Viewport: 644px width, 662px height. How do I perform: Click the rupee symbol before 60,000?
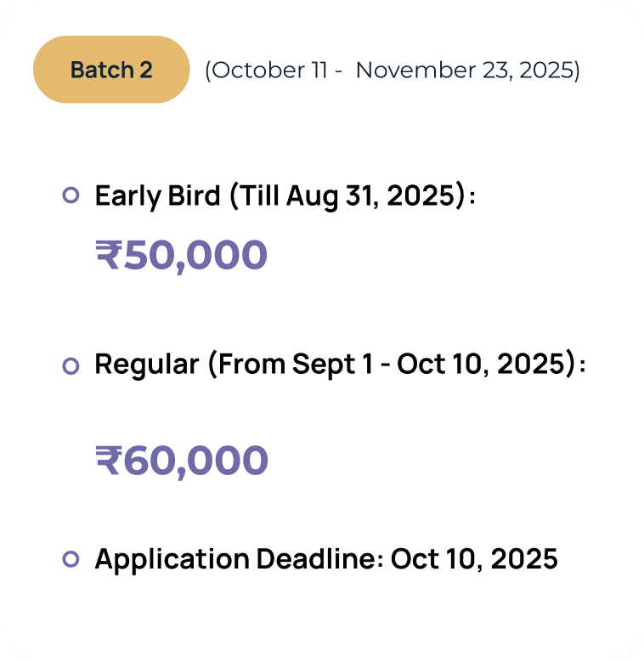[109, 460]
